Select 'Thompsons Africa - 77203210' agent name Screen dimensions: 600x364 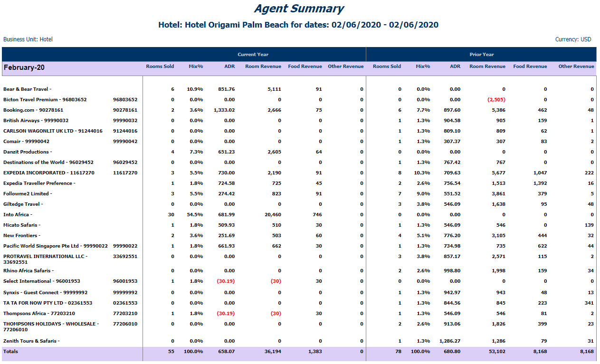point(39,314)
